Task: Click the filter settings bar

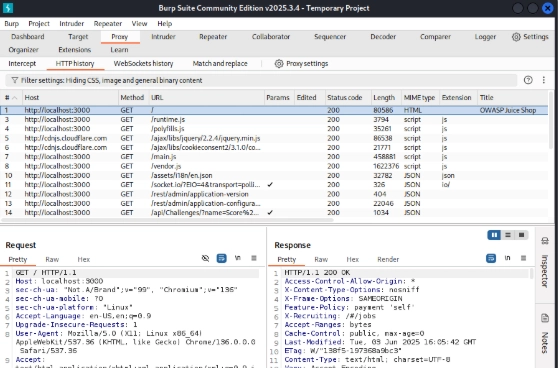Action: pos(261,80)
